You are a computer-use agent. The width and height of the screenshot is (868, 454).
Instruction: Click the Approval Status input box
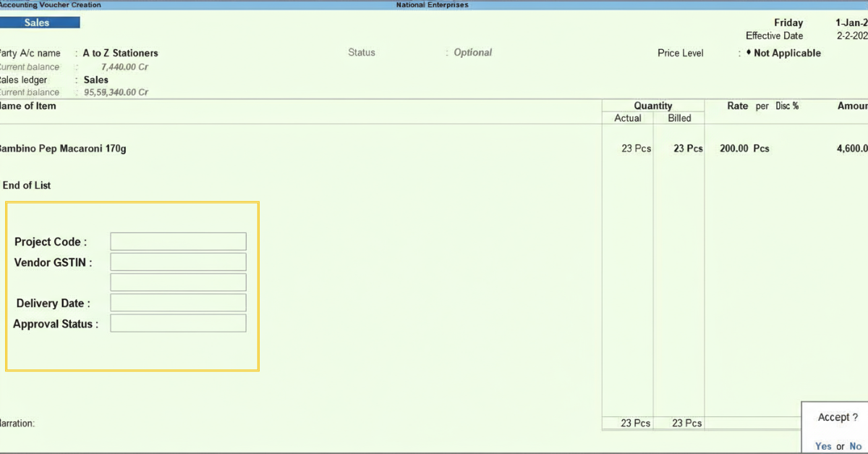pyautogui.click(x=178, y=323)
